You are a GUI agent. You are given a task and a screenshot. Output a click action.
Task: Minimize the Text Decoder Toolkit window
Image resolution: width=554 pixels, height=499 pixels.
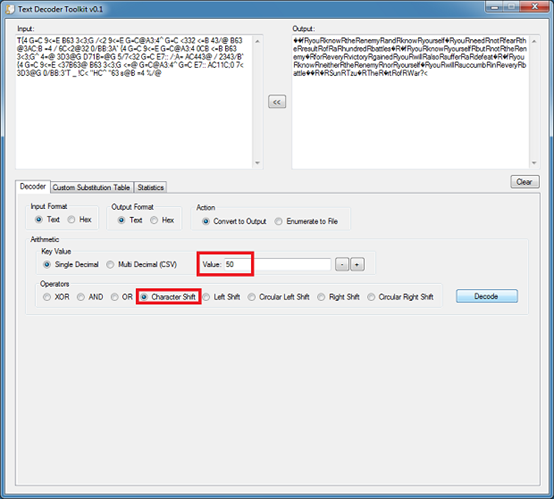coord(495,7)
